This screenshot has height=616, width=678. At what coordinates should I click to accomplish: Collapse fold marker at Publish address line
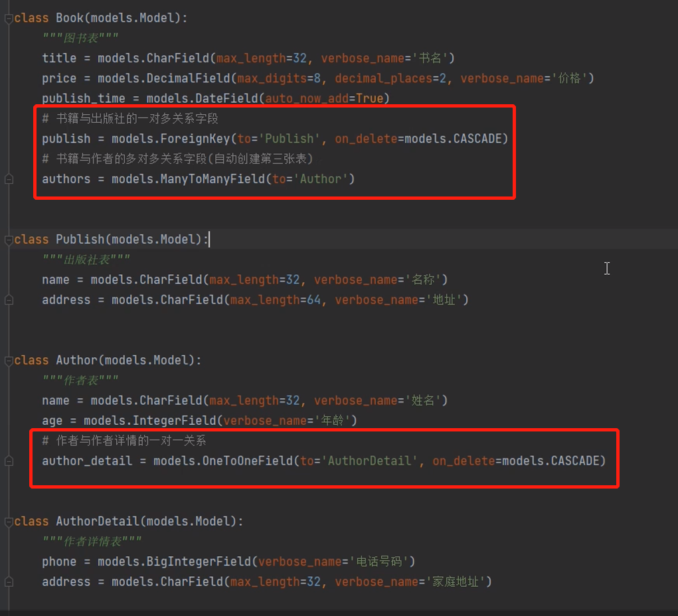pos(9,300)
